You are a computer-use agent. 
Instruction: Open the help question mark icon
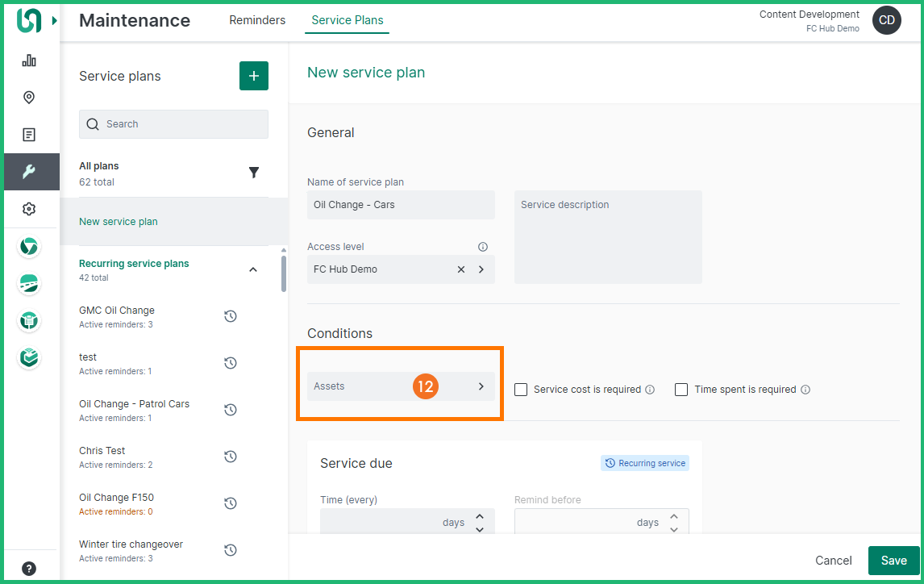click(x=29, y=568)
